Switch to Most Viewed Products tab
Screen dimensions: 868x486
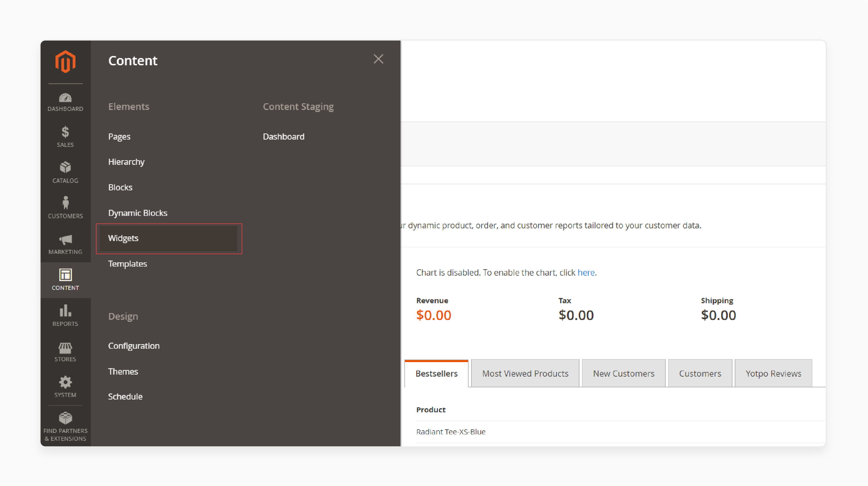coord(525,373)
